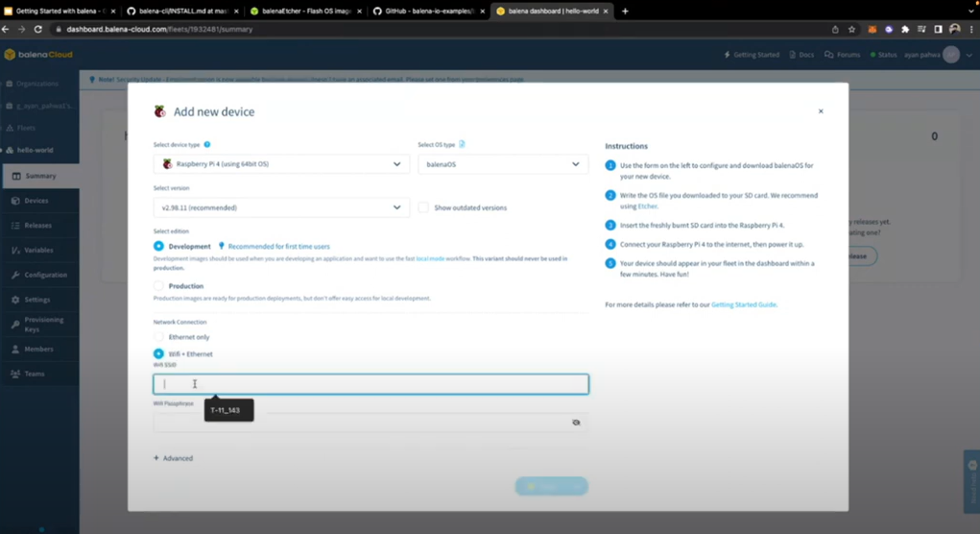The width and height of the screenshot is (980, 534).
Task: Choose Wifi + Ethernet network connection
Action: (158, 353)
